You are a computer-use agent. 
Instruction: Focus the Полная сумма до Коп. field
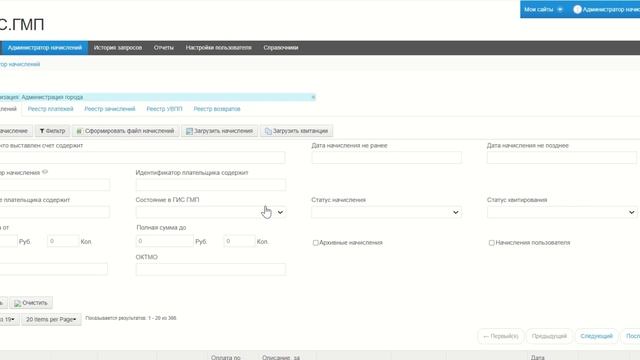tap(239, 241)
